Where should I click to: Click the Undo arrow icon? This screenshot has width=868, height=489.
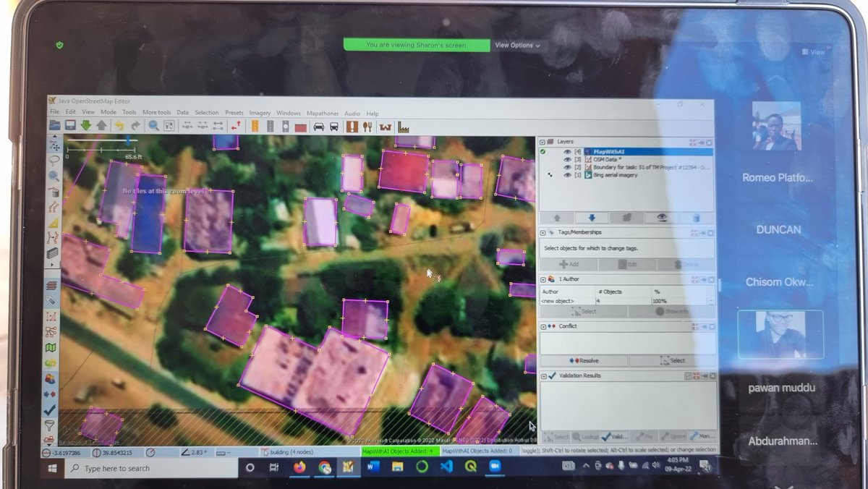120,126
